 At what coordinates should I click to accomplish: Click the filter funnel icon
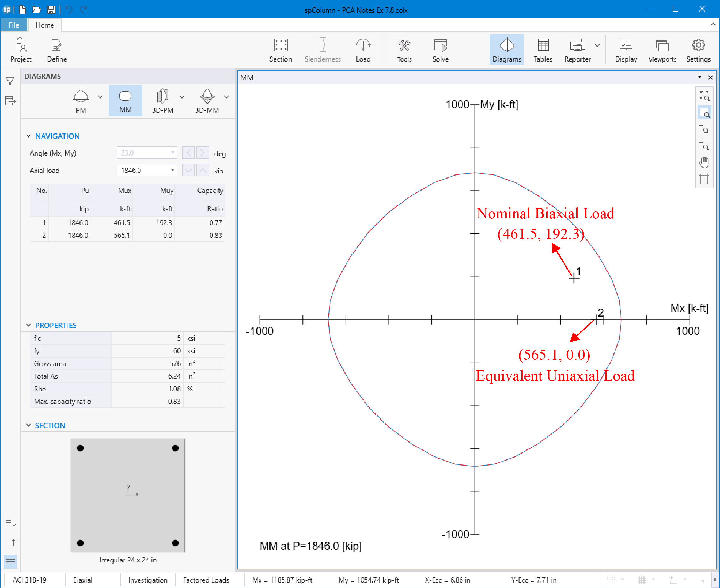click(x=10, y=81)
